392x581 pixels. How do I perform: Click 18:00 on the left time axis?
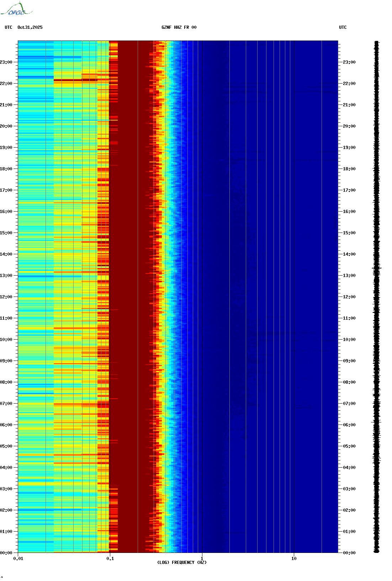6,169
